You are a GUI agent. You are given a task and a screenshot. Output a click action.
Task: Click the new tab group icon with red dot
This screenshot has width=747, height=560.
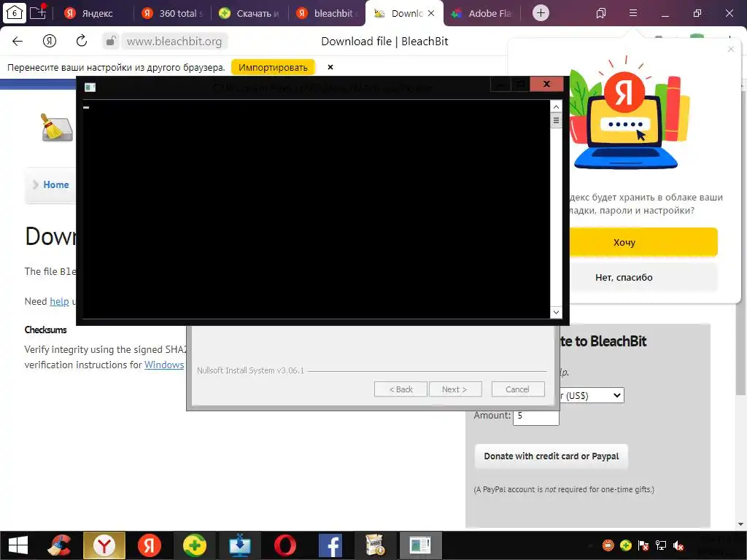pyautogui.click(x=38, y=12)
